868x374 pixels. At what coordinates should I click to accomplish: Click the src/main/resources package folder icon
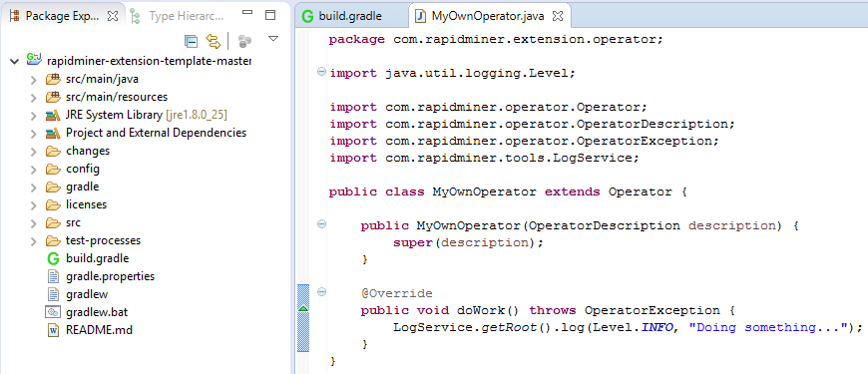(53, 97)
